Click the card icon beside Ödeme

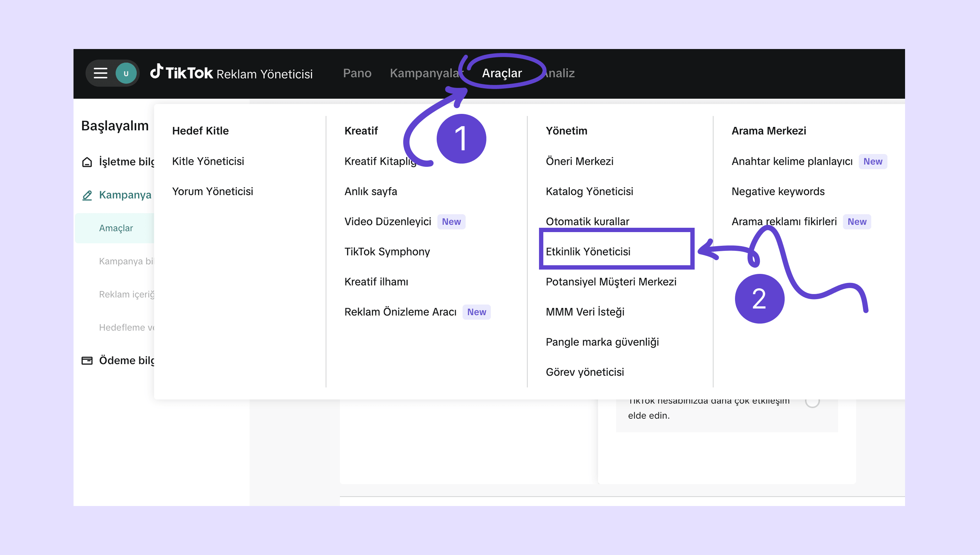[87, 361]
